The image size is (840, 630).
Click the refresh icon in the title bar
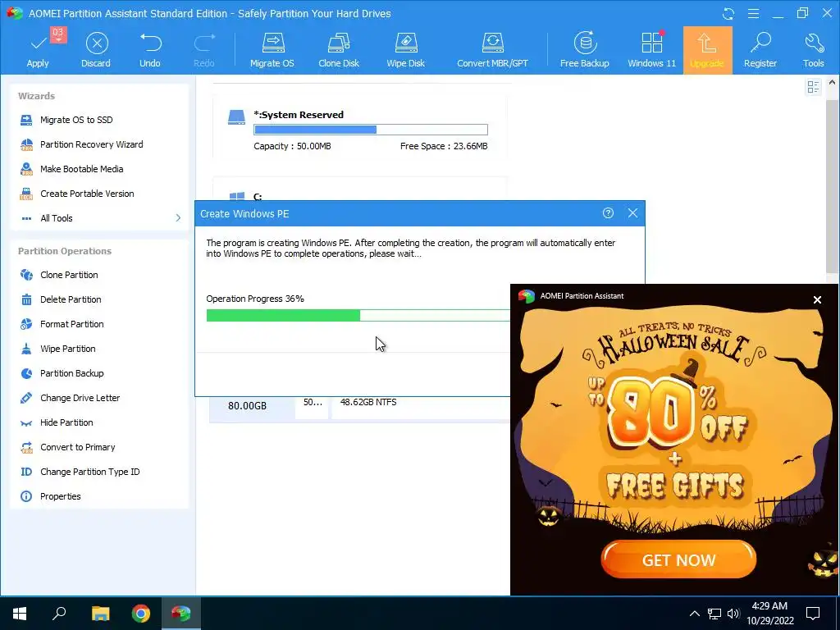[728, 13]
